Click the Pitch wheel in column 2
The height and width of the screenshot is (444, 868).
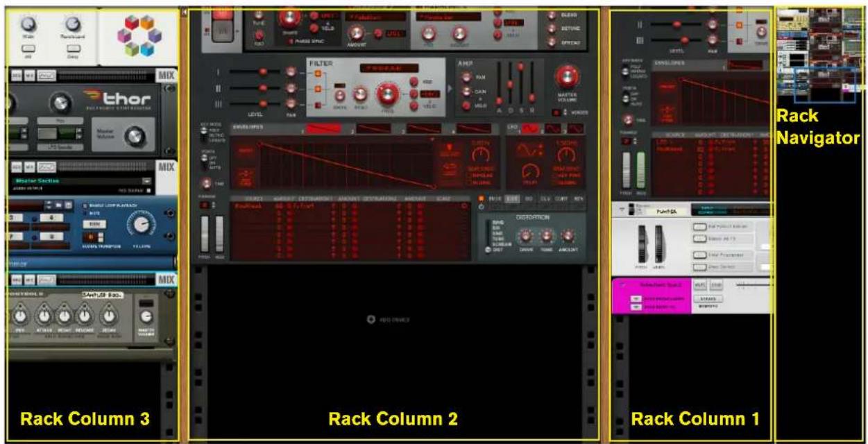[206, 234]
